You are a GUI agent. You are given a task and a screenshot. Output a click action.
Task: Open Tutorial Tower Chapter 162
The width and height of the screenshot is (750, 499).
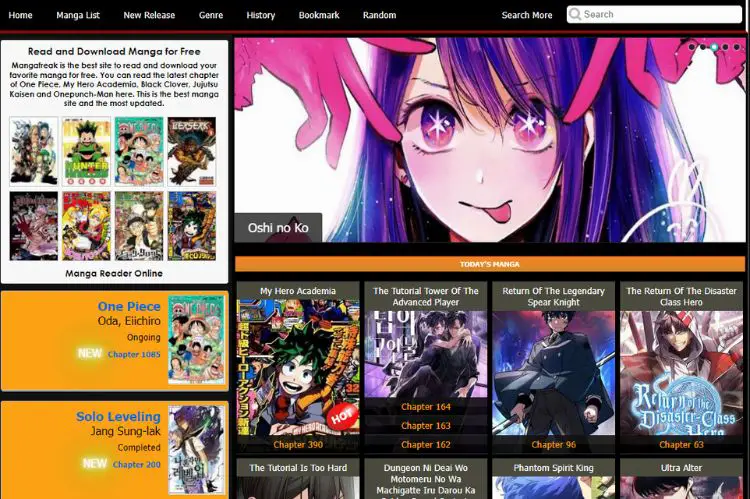point(426,444)
